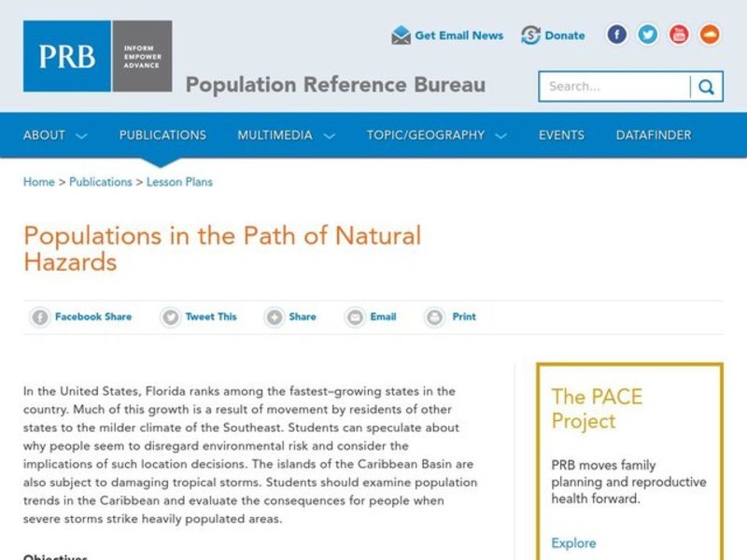Click the search magnifier button
The height and width of the screenshot is (560, 747).
[x=708, y=85]
